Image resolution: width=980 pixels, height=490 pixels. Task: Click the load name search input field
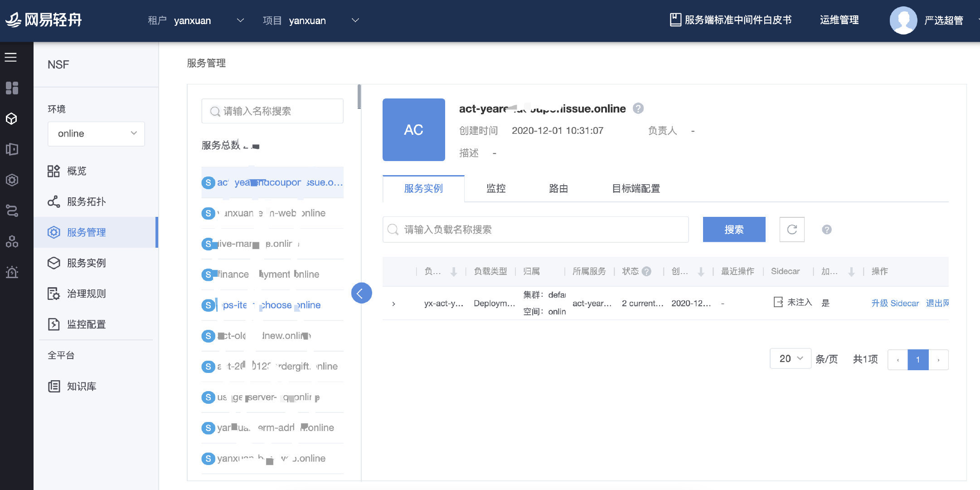[x=535, y=230]
